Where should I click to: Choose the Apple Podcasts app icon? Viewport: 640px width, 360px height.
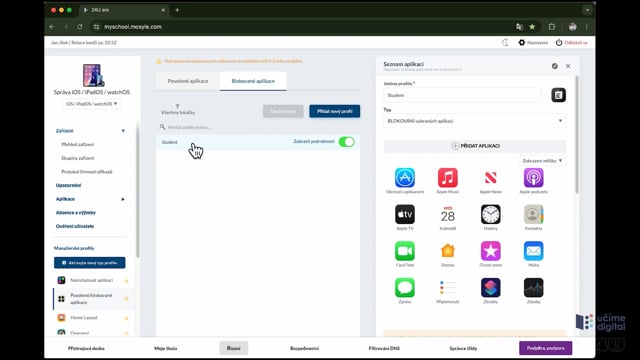[x=533, y=178]
